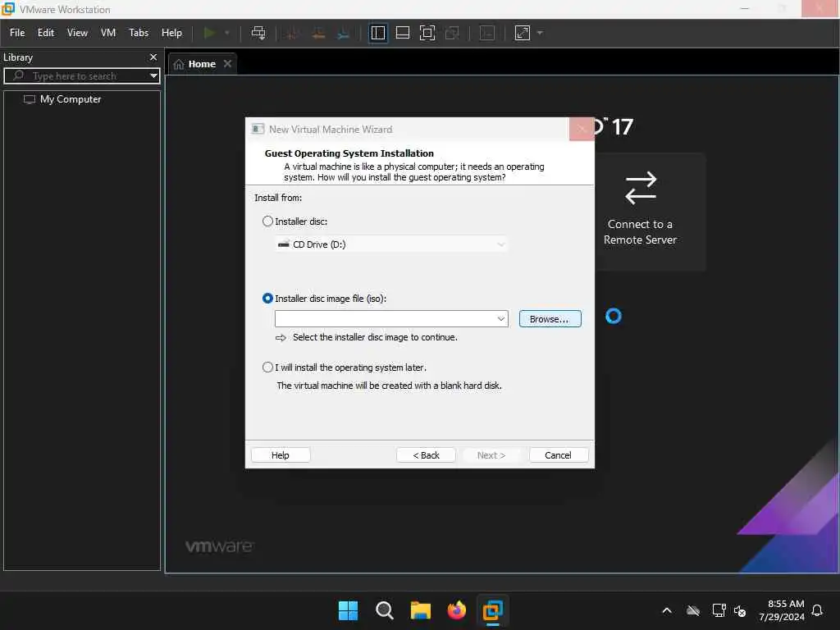Open the Edit menu
This screenshot has width=840, height=630.
tap(46, 33)
